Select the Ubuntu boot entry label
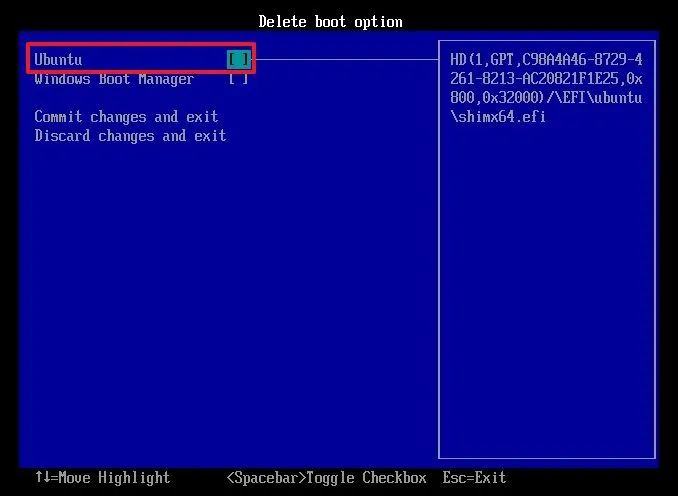The image size is (678, 496). point(58,59)
